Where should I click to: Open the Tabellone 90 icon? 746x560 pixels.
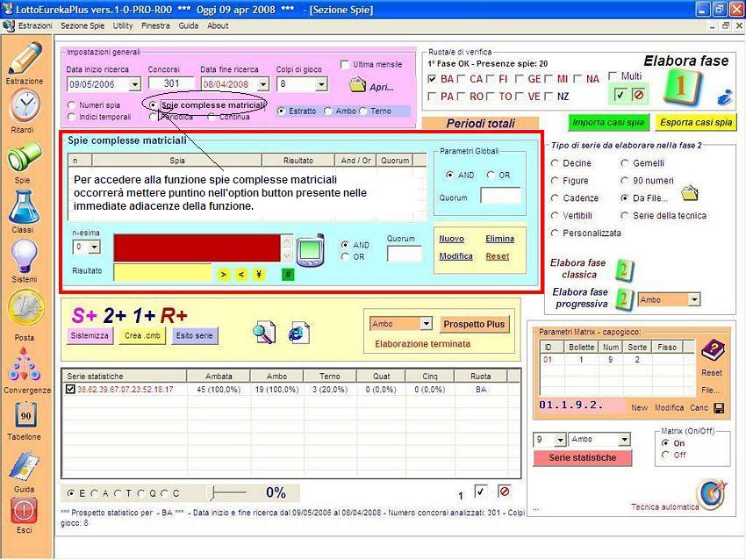[x=25, y=415]
